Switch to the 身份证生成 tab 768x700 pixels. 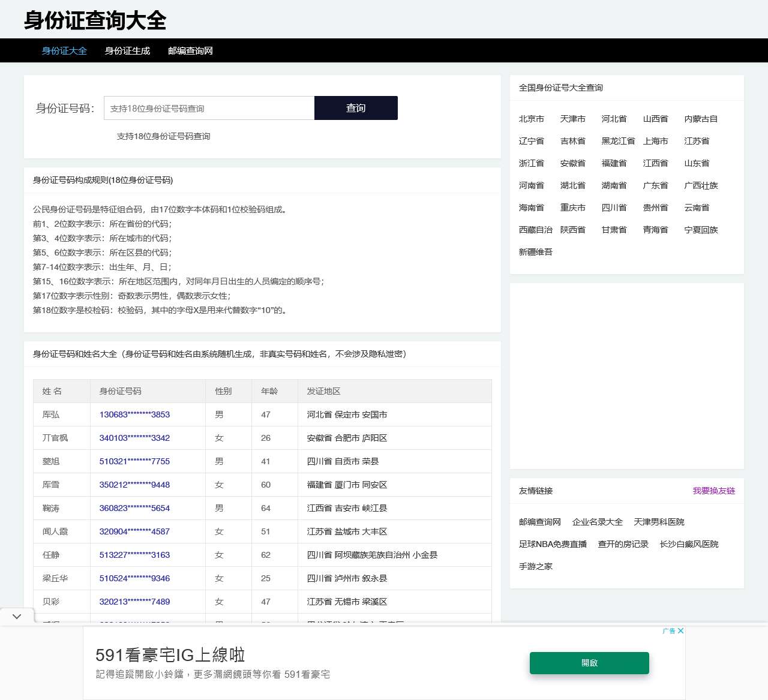click(127, 51)
